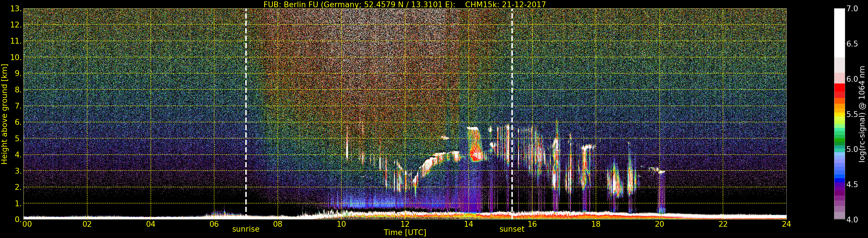Click the "7." height axis tick label

pos(18,106)
